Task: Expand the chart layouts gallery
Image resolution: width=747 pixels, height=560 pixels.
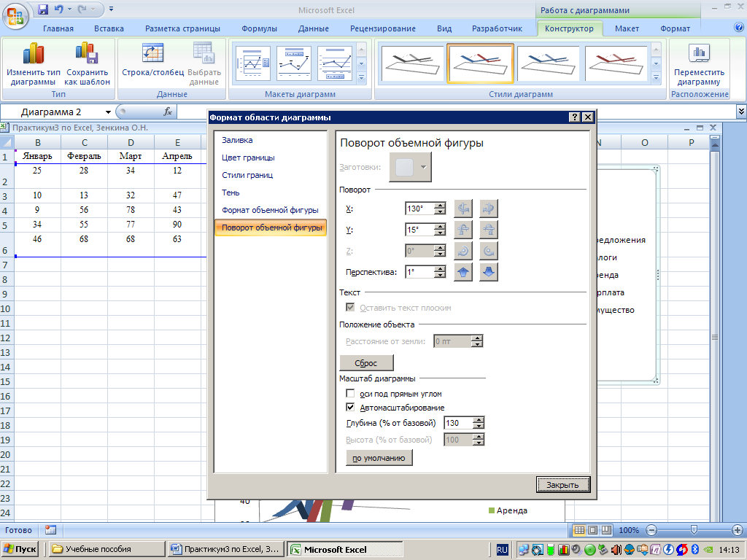Action: coord(362,77)
